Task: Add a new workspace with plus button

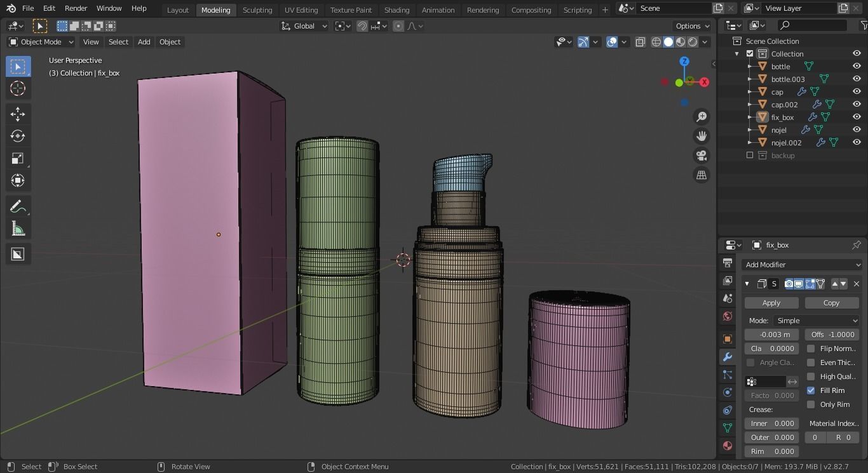Action: click(605, 10)
